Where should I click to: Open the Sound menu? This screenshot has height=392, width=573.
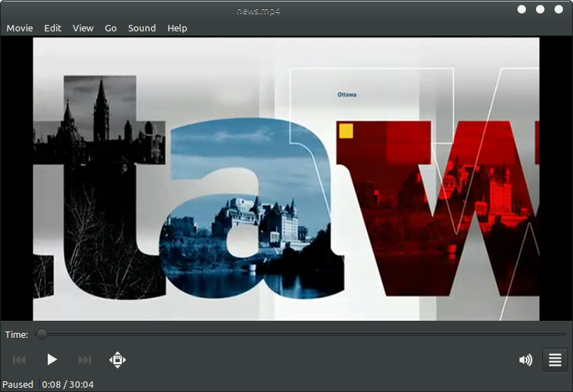142,28
